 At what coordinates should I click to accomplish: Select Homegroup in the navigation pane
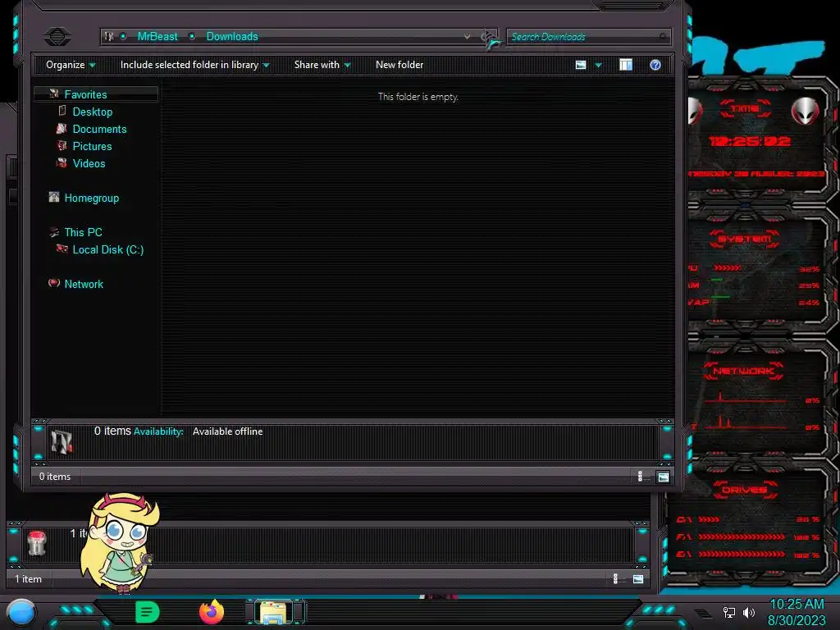pos(92,198)
